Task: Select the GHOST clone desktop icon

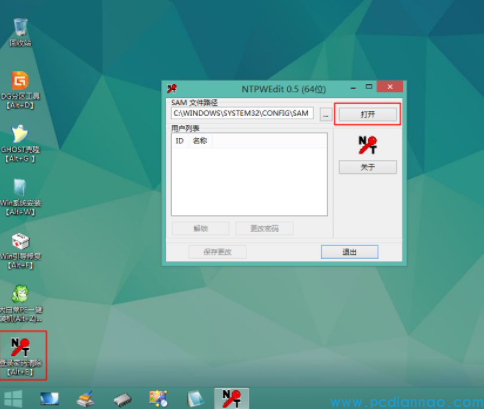Action: (20, 143)
